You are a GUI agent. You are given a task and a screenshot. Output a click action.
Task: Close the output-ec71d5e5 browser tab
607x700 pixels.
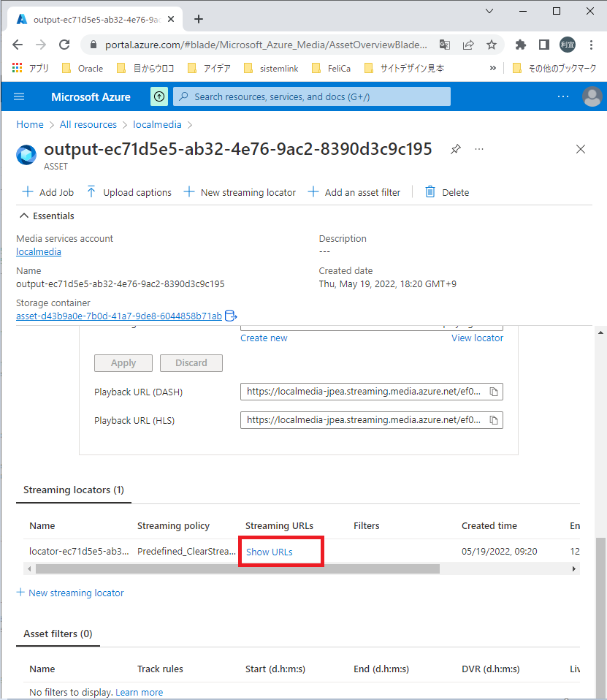coord(171,19)
